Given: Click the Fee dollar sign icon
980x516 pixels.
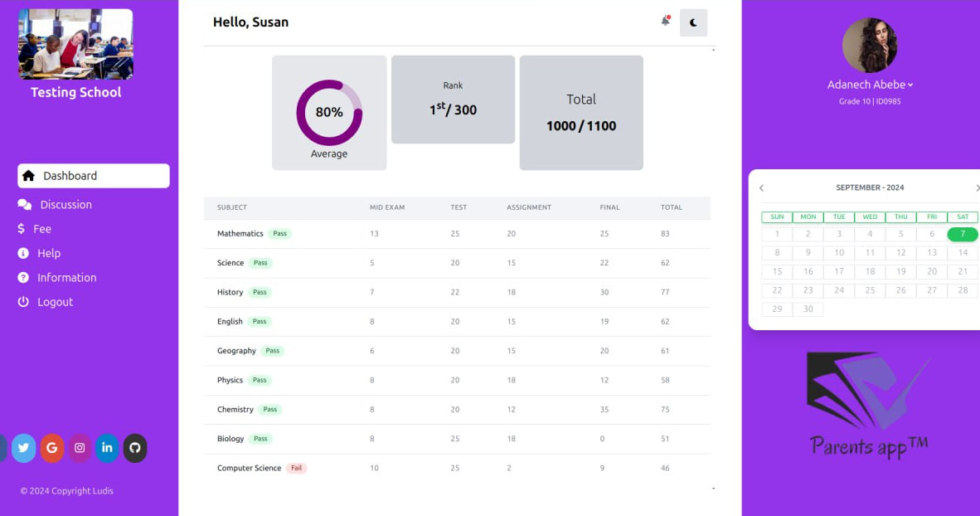Looking at the screenshot, I should point(22,229).
